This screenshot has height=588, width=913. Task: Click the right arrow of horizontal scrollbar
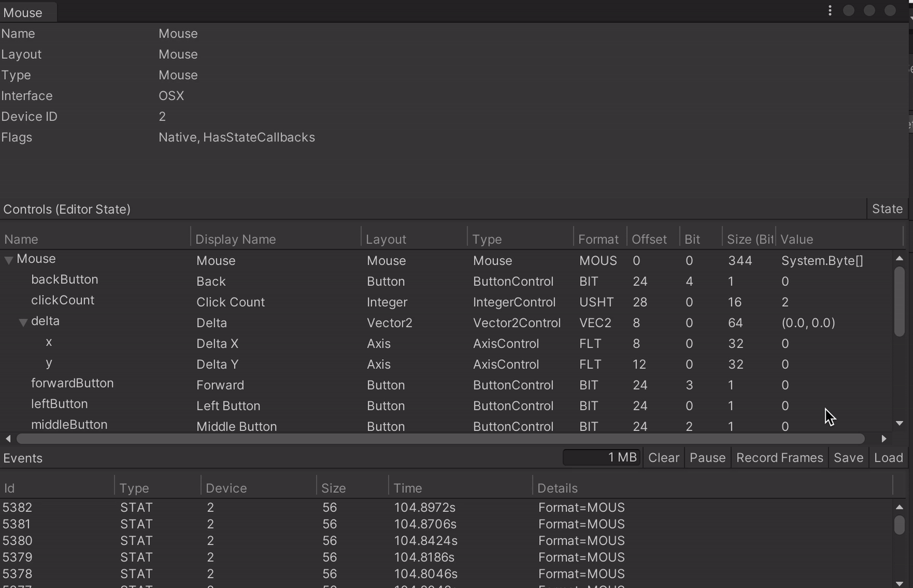pyautogui.click(x=884, y=439)
